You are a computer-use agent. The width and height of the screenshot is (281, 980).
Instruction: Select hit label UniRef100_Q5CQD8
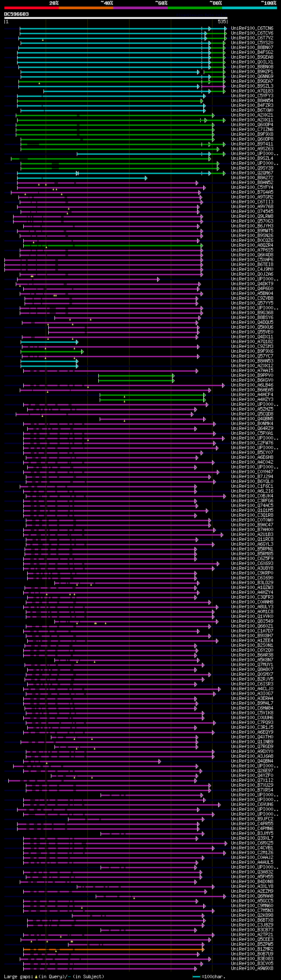252,414
